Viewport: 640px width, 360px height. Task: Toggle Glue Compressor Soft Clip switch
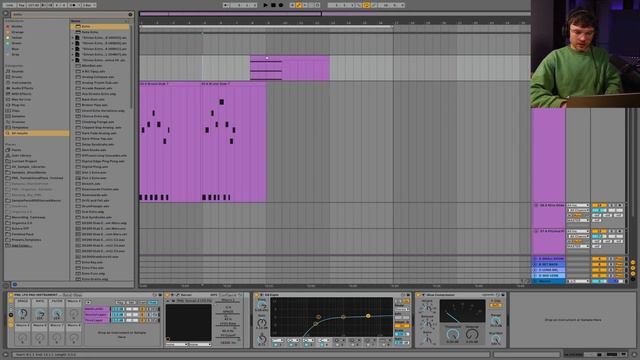tap(496, 305)
